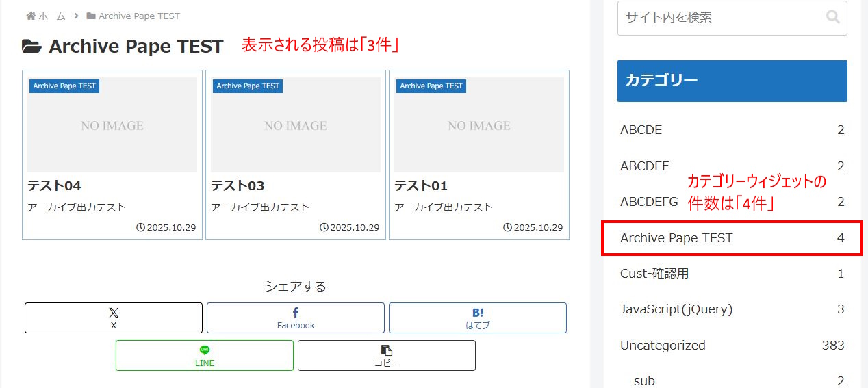Open the Archive Pape TEST category link
The height and width of the screenshot is (388, 868).
point(676,238)
